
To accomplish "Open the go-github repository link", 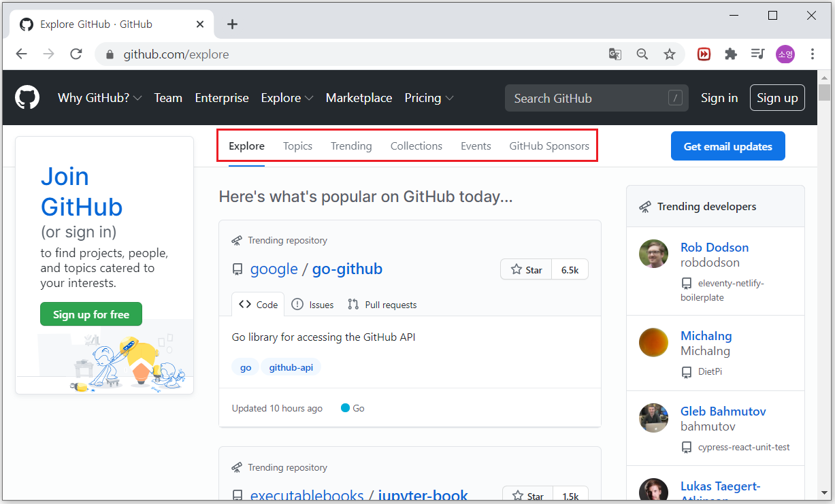I will tap(347, 269).
